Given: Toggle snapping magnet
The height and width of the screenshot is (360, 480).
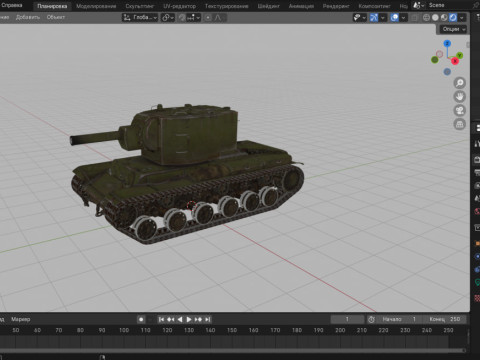Looking at the screenshot, I should point(182,17).
